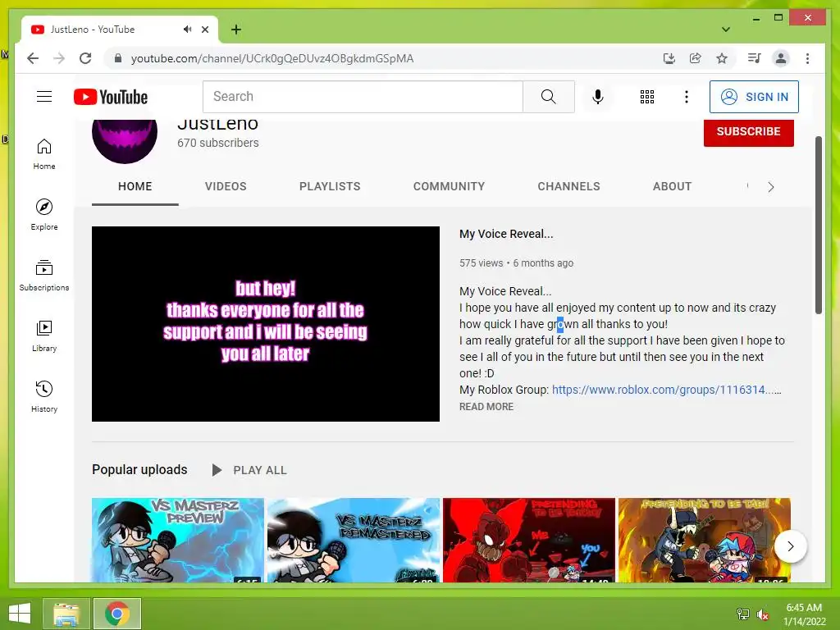This screenshot has height=630, width=840.
Task: Open a new browser tab
Action: coord(236,30)
